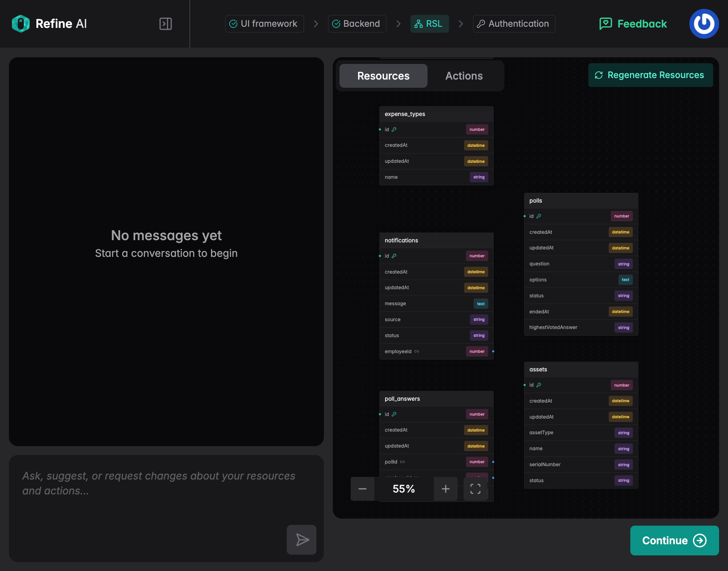Image resolution: width=728 pixels, height=571 pixels.
Task: Open the Authentication step in breadcrumb
Action: (x=514, y=23)
